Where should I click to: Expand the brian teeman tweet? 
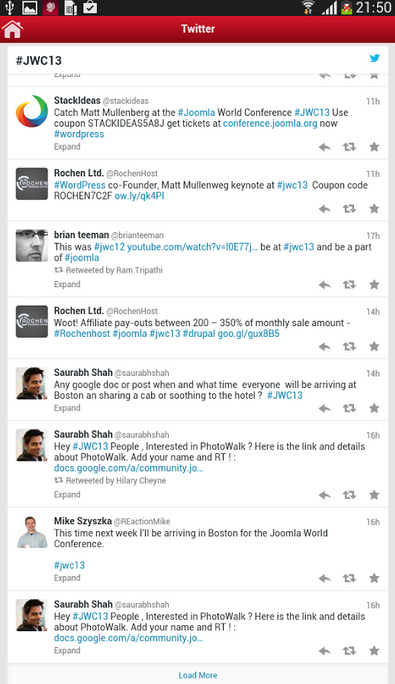click(67, 284)
